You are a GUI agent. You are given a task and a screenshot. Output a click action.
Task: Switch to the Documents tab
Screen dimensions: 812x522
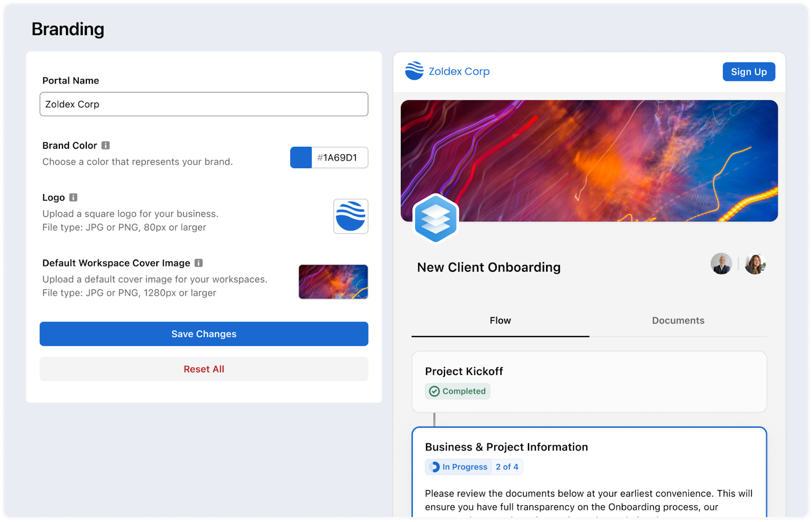tap(678, 320)
